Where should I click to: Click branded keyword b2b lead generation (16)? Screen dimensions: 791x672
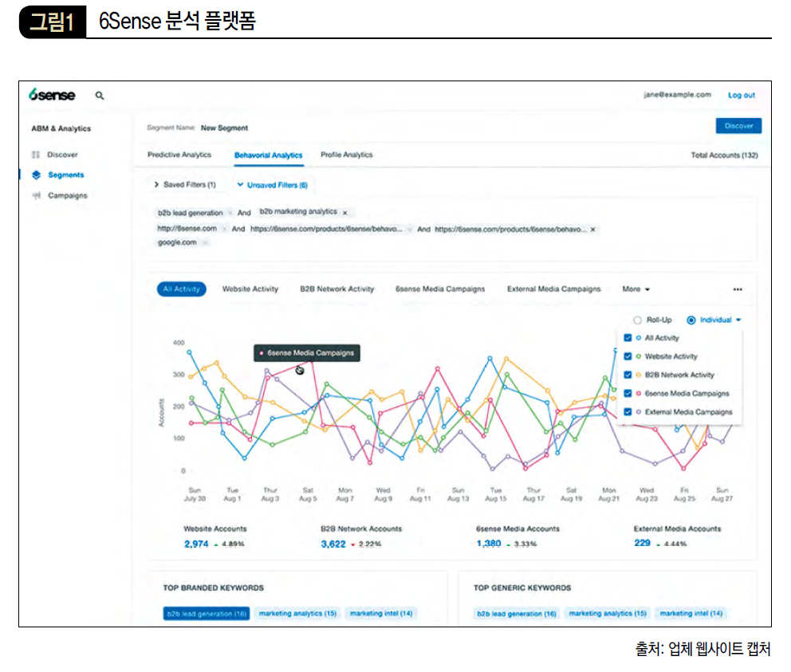[207, 614]
